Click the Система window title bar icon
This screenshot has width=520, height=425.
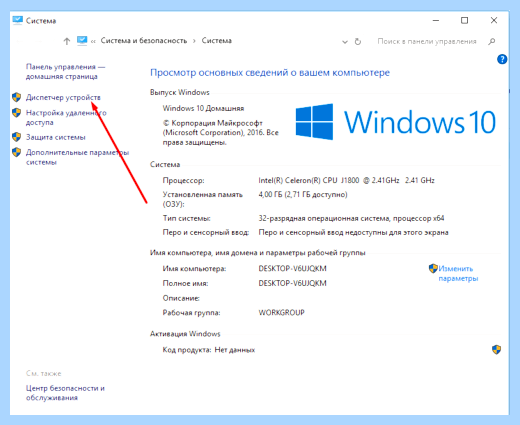[17, 20]
